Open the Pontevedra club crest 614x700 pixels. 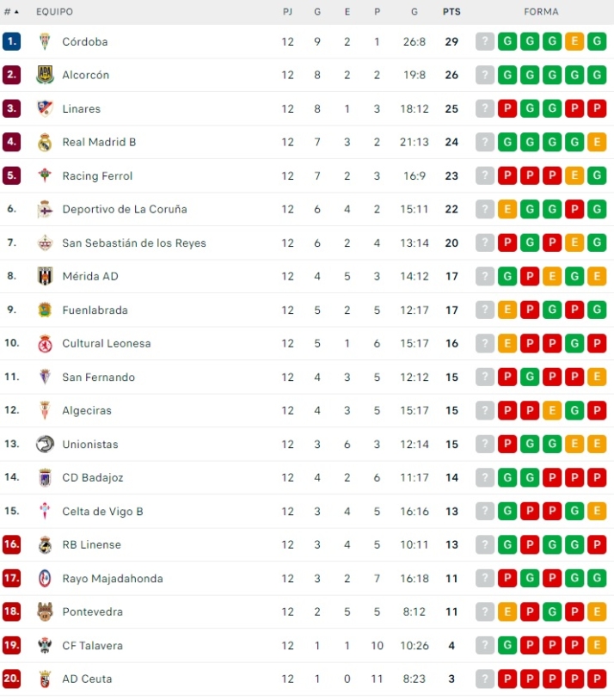[45, 611]
